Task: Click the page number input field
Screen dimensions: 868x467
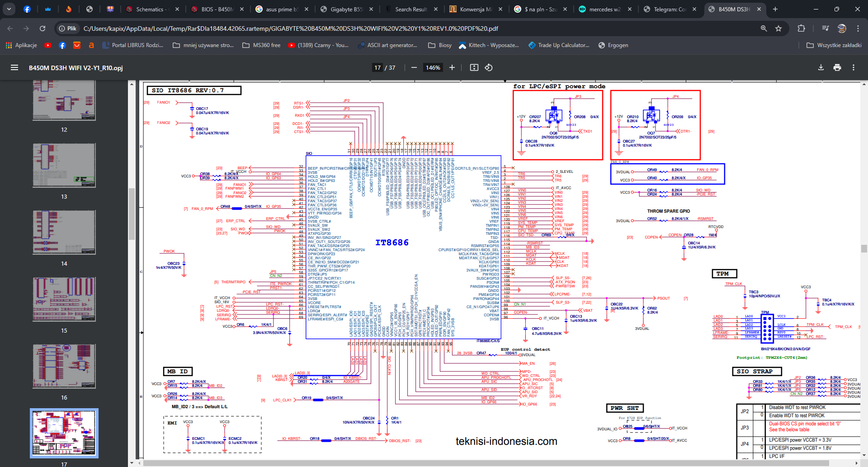Action: 377,67
